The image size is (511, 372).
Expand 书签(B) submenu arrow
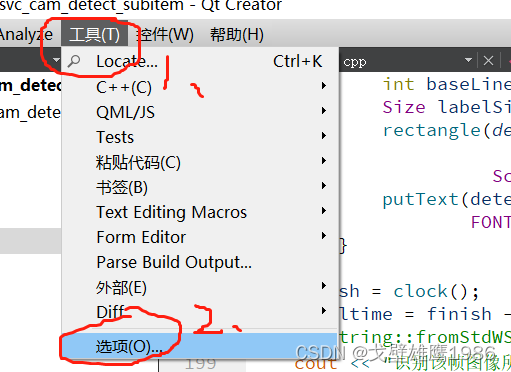pos(324,186)
